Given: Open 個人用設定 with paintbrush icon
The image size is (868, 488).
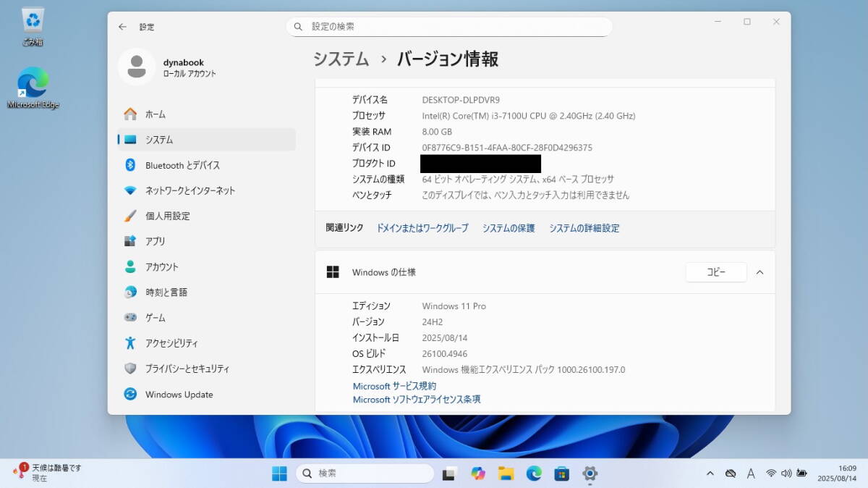Looking at the screenshot, I should [167, 216].
